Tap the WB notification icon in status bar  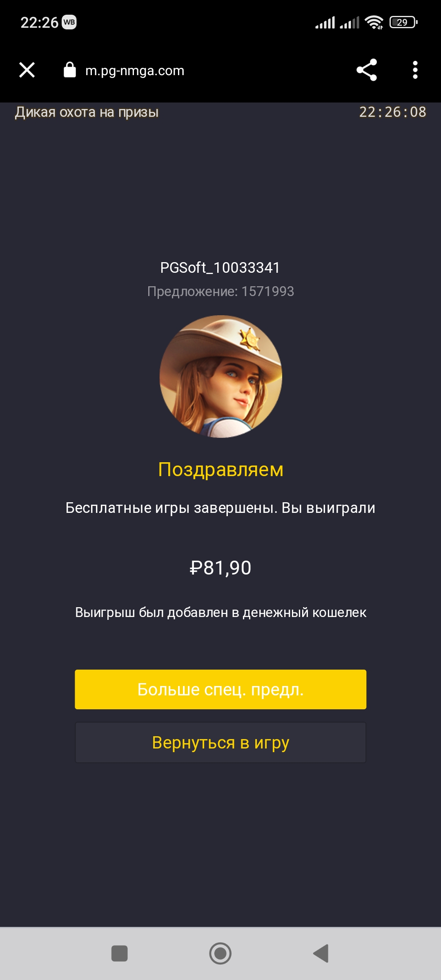click(x=69, y=22)
